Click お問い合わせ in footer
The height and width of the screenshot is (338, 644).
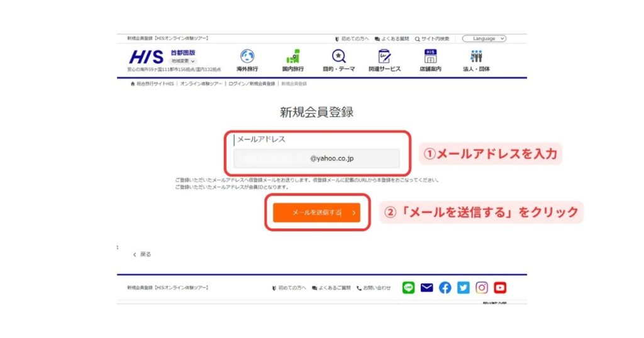click(374, 288)
